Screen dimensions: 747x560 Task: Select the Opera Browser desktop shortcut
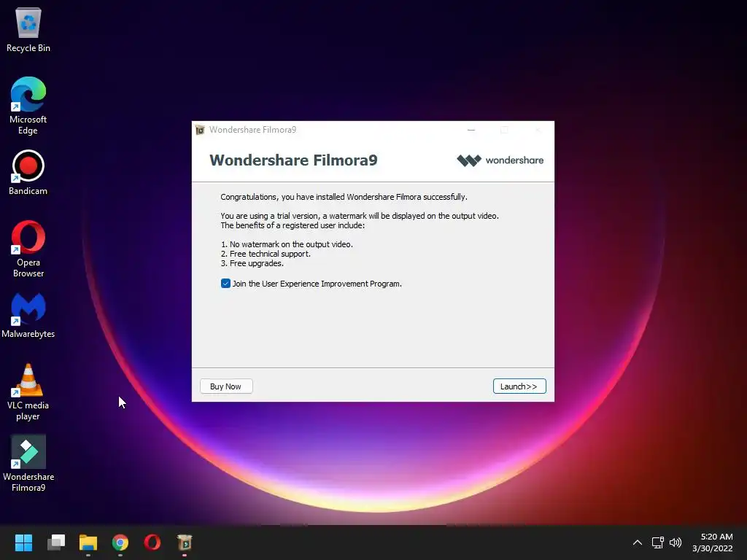tap(28, 249)
